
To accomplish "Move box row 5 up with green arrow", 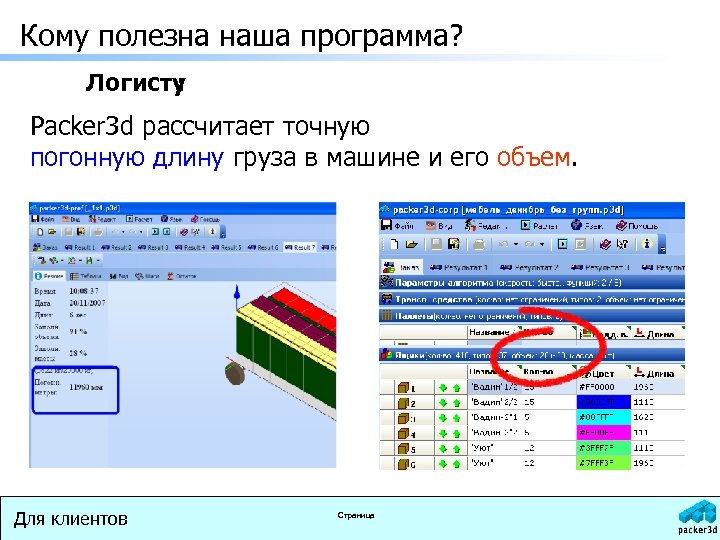I will coord(457,449).
